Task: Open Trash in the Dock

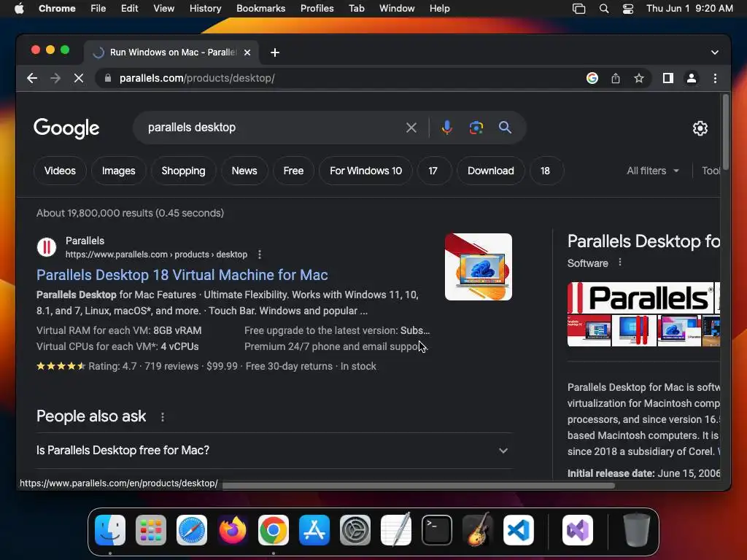Action: coord(636,530)
